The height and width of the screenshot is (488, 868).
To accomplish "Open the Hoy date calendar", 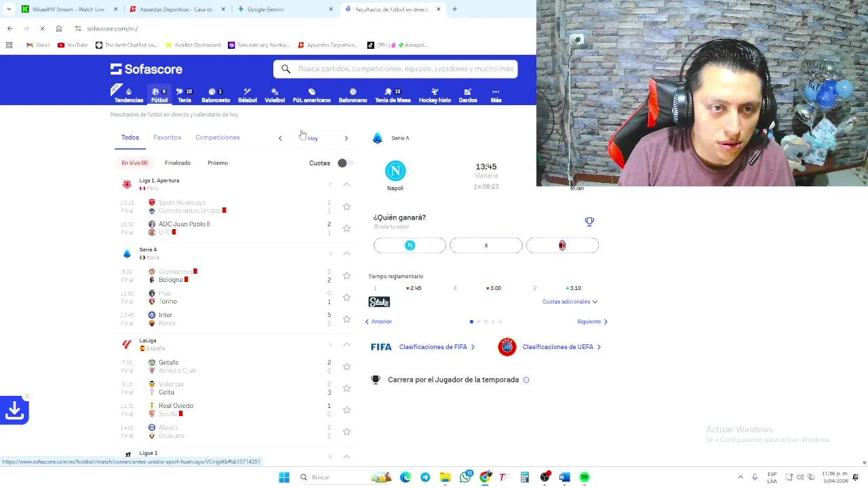I will (313, 138).
